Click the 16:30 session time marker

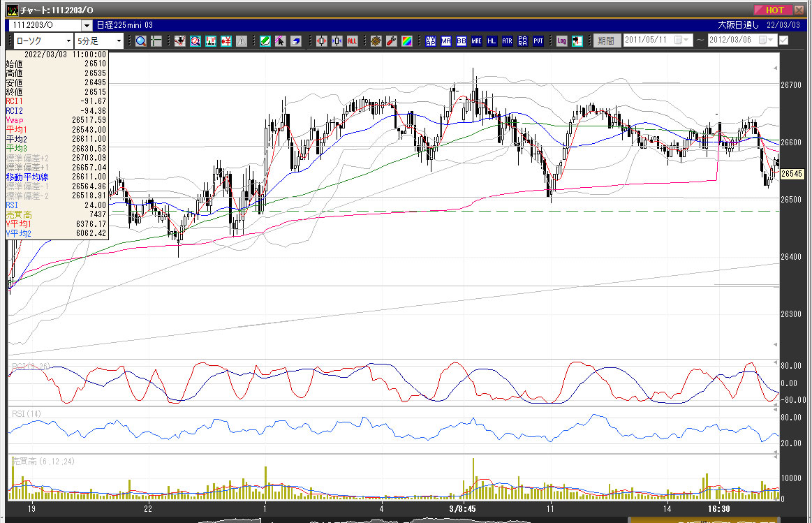tap(719, 509)
